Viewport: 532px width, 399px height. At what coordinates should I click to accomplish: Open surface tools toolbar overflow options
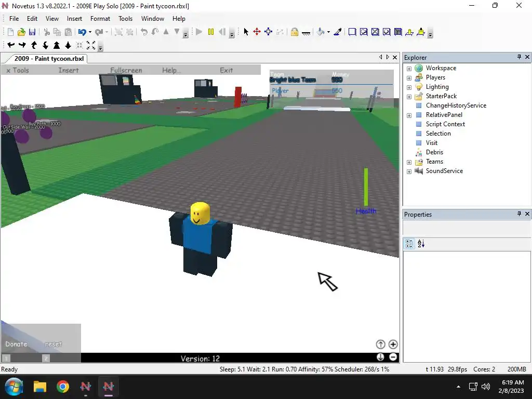coord(430,34)
